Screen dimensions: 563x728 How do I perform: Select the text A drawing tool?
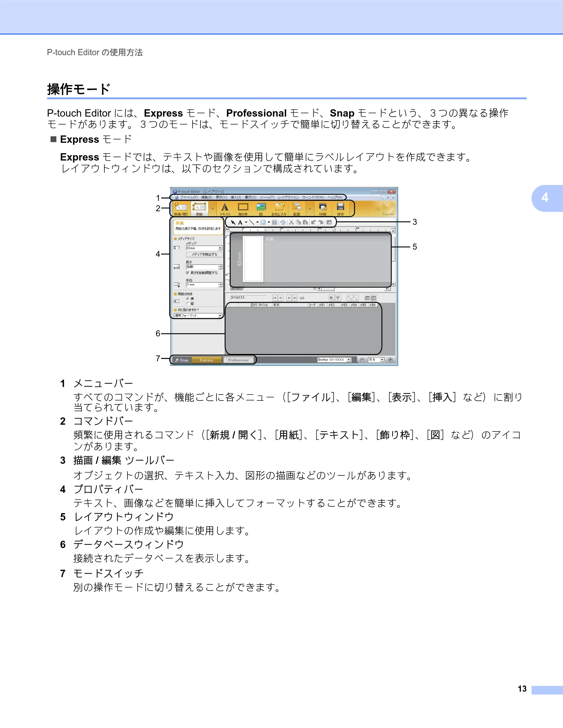point(240,222)
